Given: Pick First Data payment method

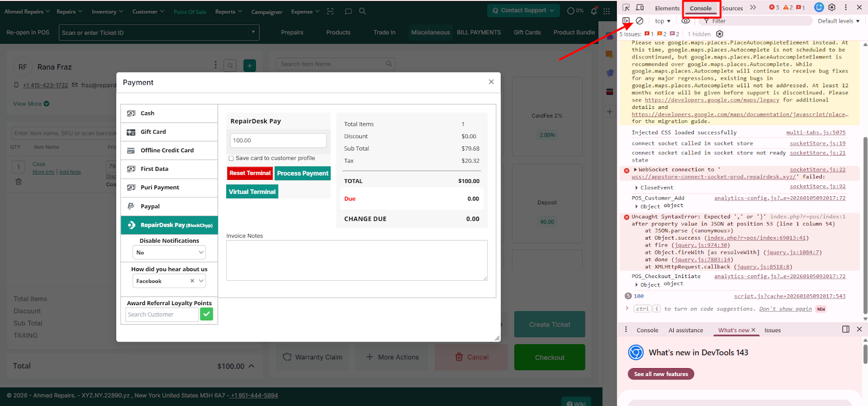Looking at the screenshot, I should (x=169, y=169).
